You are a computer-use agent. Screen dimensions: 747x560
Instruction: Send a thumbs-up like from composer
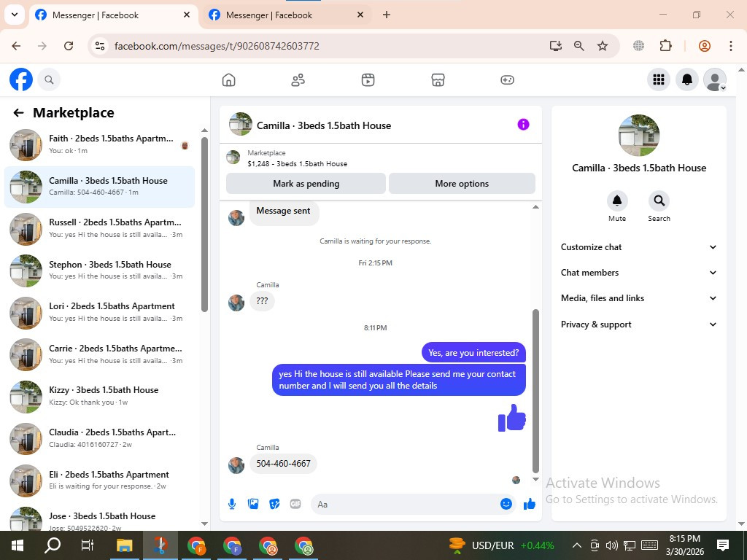click(530, 504)
